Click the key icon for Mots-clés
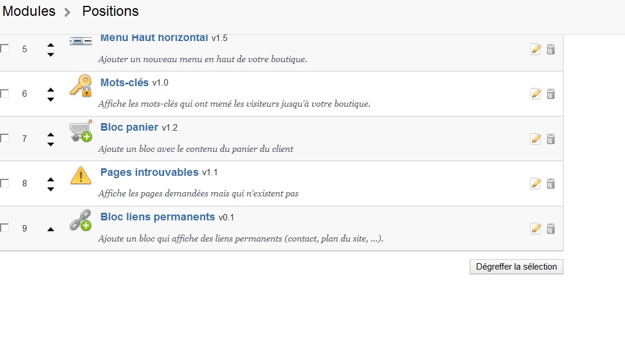This screenshot has width=625, height=364. pyautogui.click(x=81, y=86)
